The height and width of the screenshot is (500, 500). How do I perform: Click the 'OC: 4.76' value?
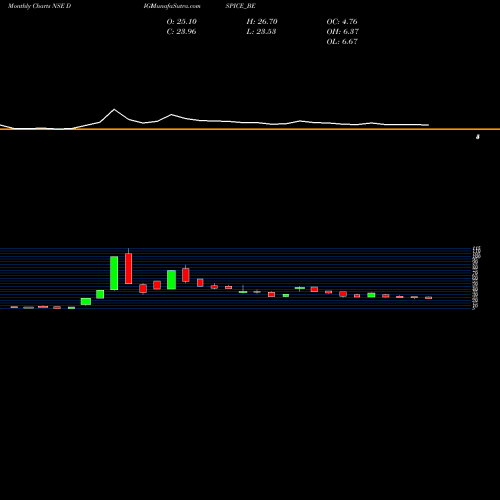coord(342,22)
